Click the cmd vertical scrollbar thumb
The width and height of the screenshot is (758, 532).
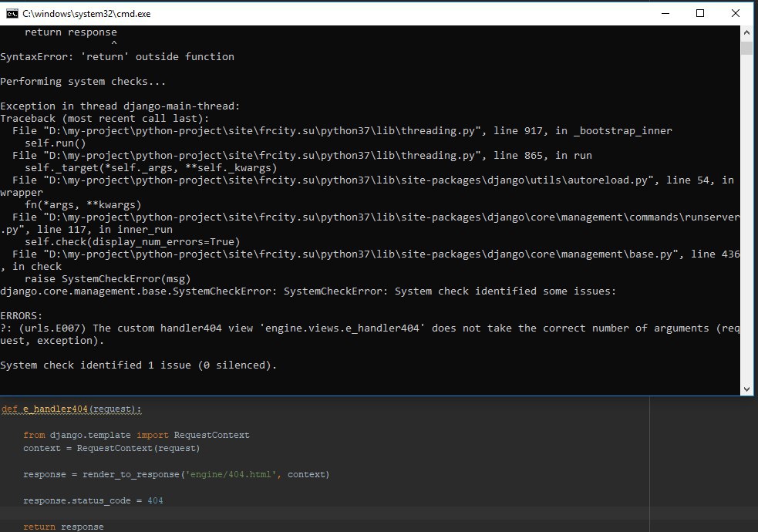[x=747, y=48]
